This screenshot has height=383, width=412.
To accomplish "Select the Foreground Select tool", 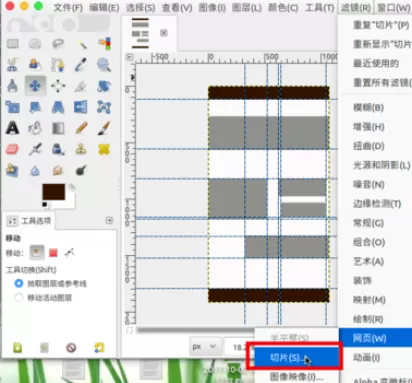I will (35, 65).
